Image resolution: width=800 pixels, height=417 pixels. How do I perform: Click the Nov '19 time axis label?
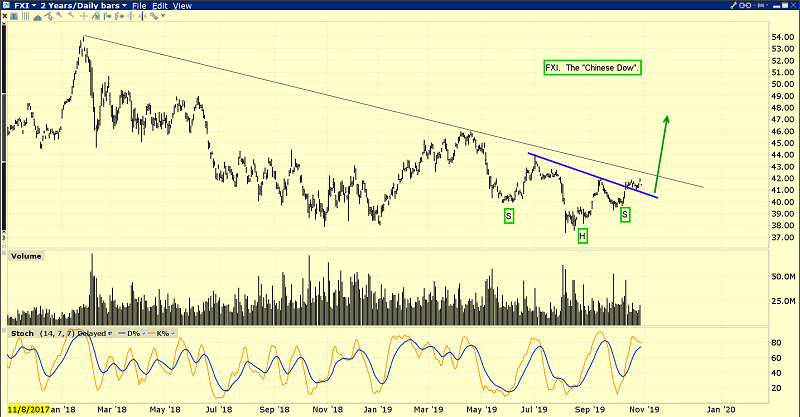[644, 409]
